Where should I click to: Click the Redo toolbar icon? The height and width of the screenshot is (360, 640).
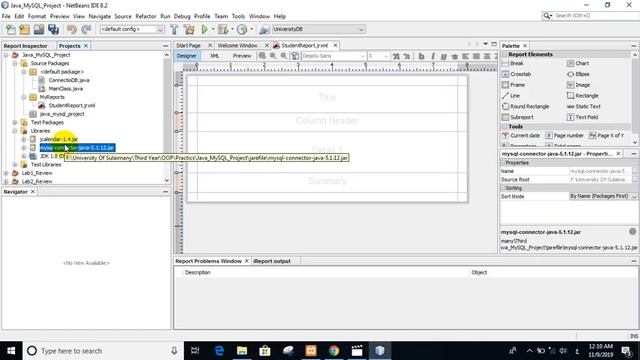point(86,29)
